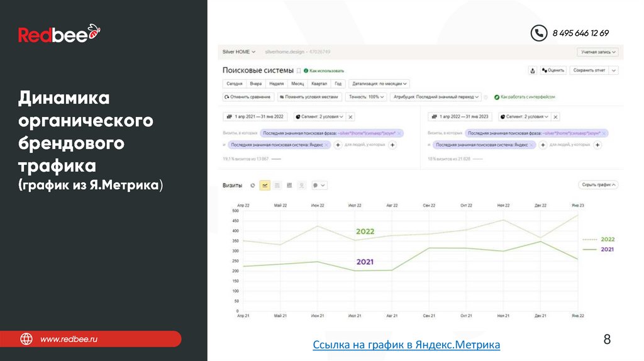Open the www.redbee.ru website link

click(69, 339)
